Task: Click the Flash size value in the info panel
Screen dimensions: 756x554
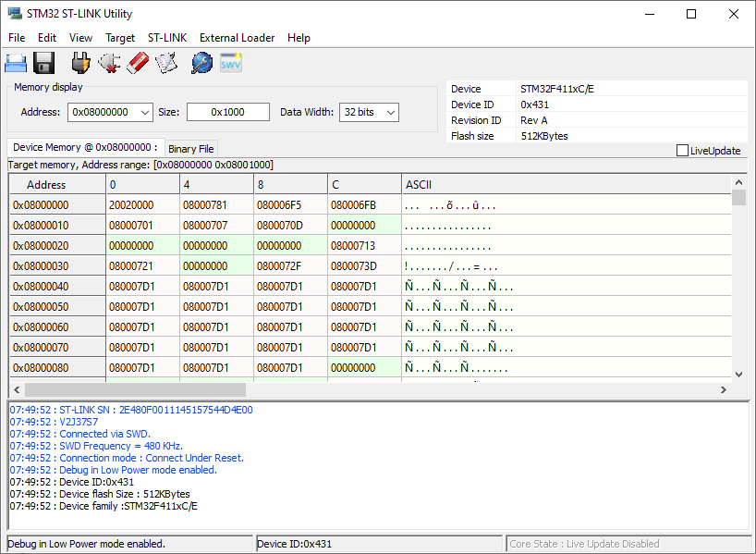Action: [543, 136]
